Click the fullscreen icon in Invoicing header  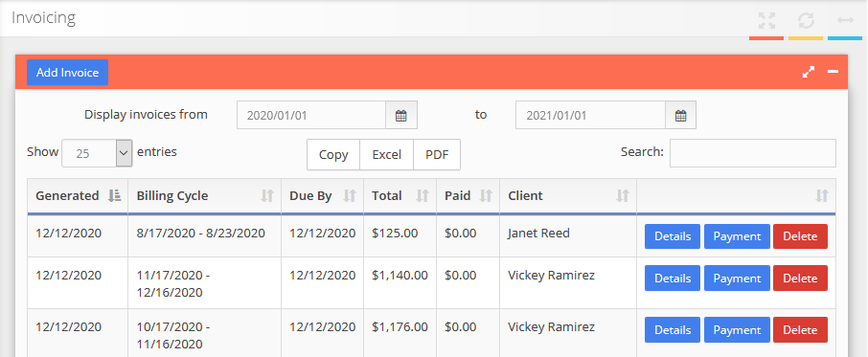point(766,21)
